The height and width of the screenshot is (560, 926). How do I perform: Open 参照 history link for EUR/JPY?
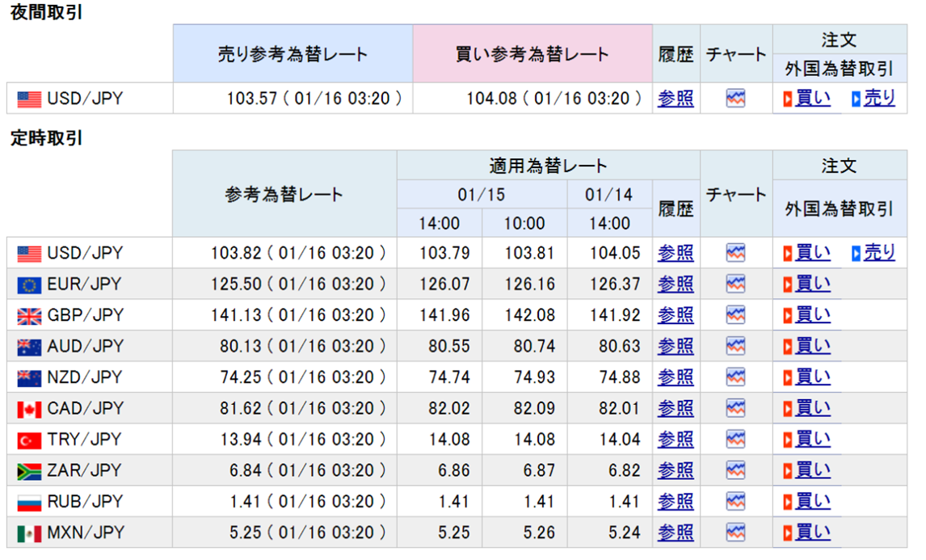point(676,284)
